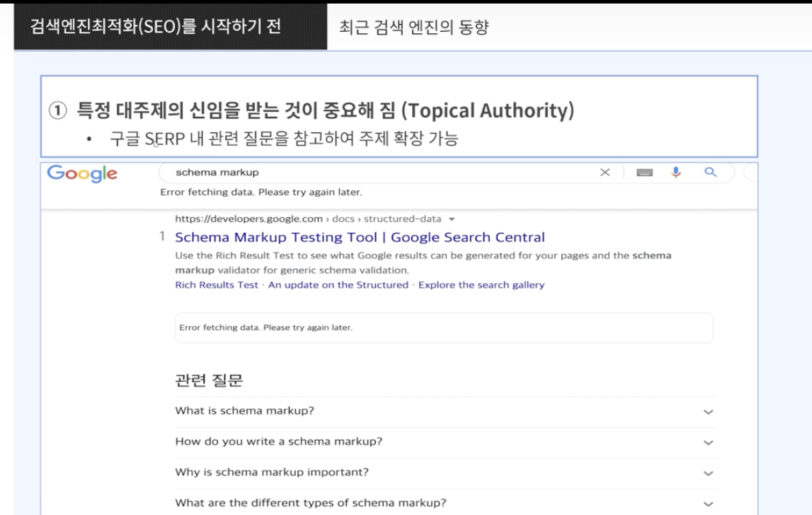The width and height of the screenshot is (812, 515).
Task: Click the rank number 1 beside the result
Action: pyautogui.click(x=162, y=236)
